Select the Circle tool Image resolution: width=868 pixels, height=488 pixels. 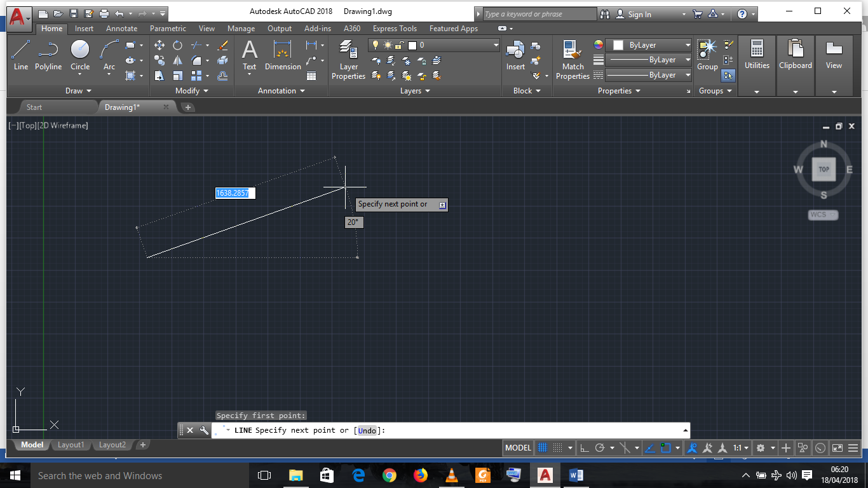pos(79,51)
